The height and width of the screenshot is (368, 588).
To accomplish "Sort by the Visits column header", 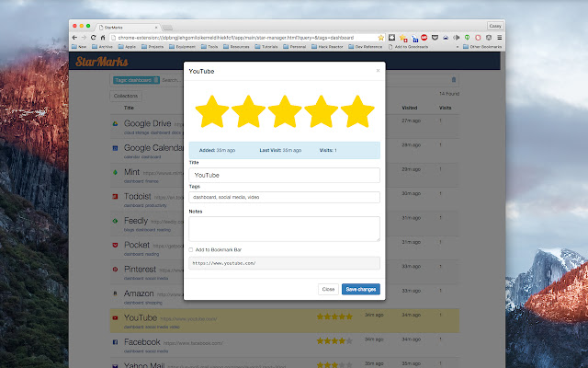I will [445, 108].
